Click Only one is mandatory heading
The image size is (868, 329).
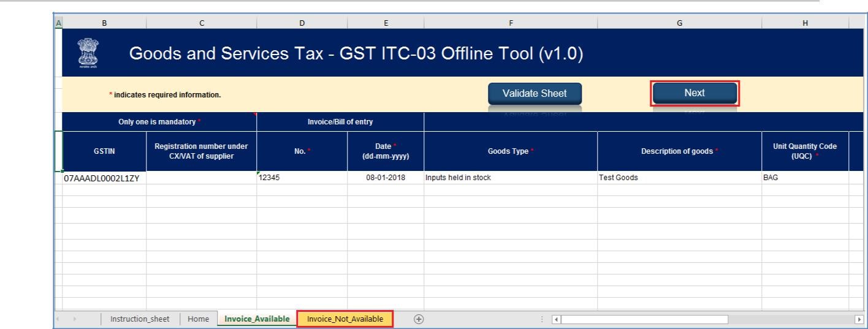[x=159, y=121]
